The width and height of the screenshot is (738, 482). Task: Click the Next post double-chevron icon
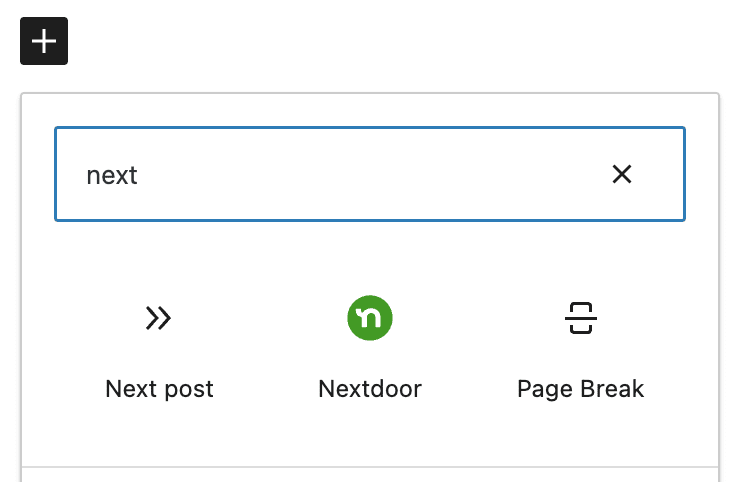(159, 319)
